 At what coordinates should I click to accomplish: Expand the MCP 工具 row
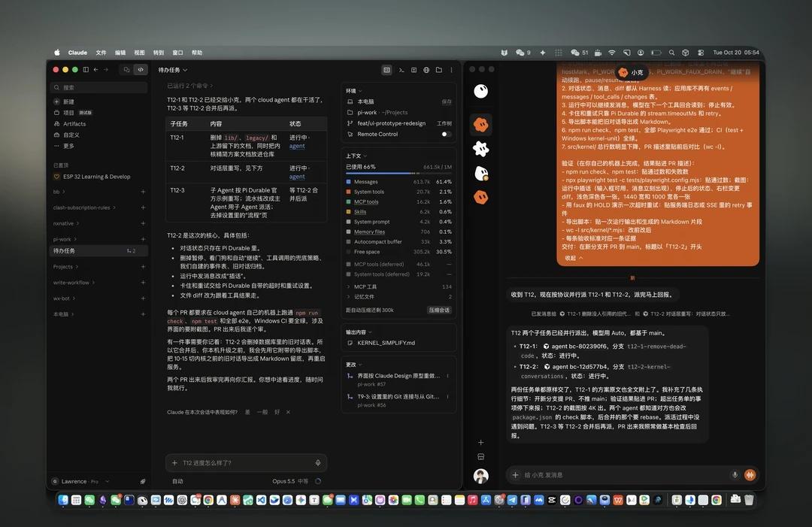click(x=398, y=286)
